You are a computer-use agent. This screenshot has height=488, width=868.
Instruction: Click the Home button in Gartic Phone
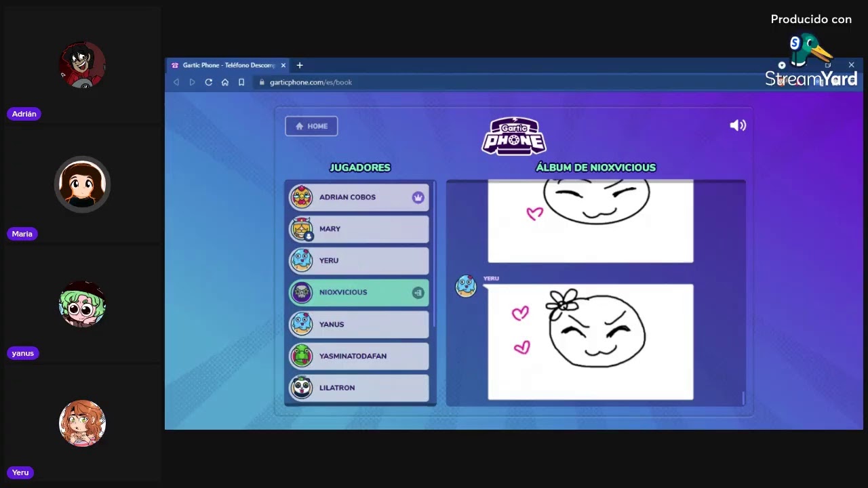[311, 126]
